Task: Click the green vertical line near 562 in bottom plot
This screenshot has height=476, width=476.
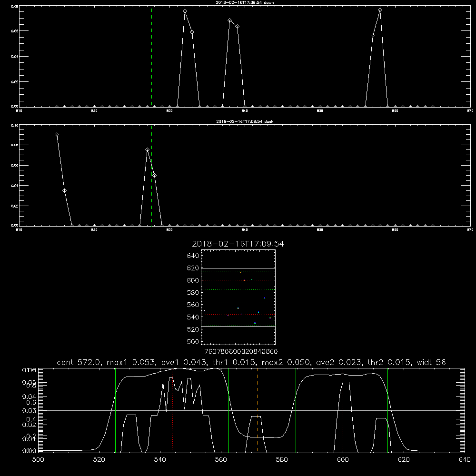Action: click(x=228, y=410)
